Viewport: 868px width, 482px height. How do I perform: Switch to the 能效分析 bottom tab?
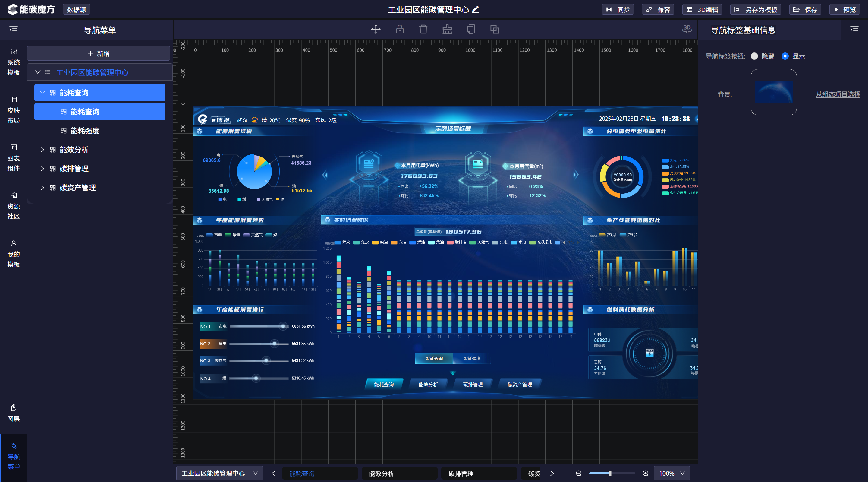click(399, 473)
